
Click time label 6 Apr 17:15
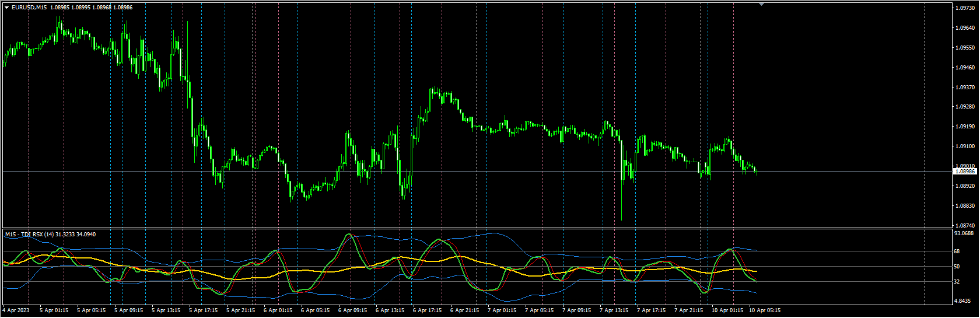tap(428, 310)
